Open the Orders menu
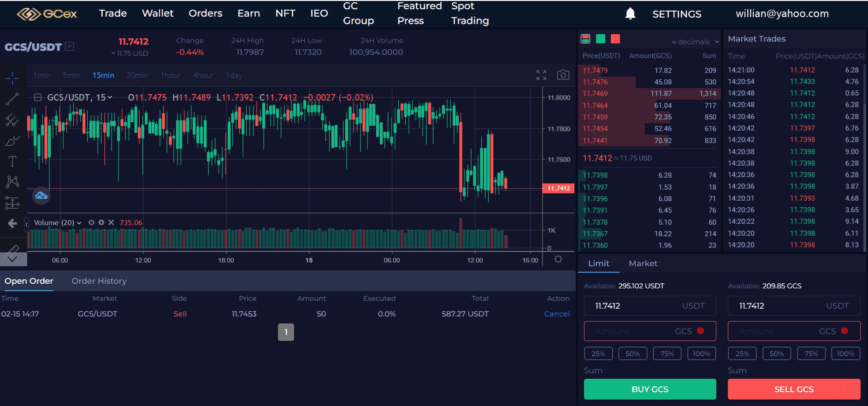The image size is (868, 406). (206, 13)
